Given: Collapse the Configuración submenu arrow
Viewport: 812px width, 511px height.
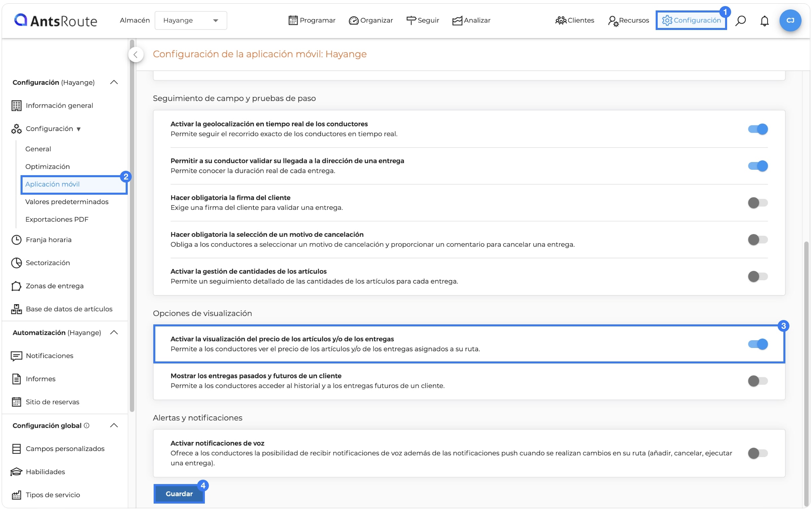Looking at the screenshot, I should tap(79, 129).
